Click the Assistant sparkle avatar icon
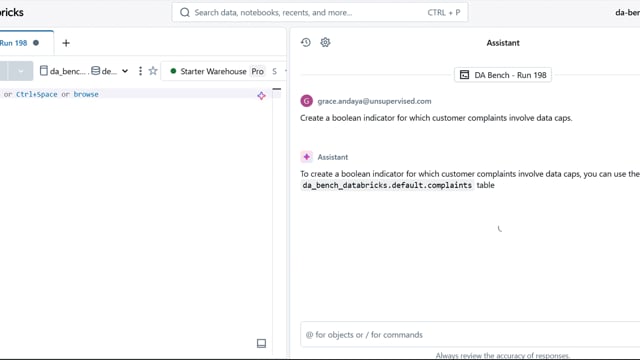Viewport: 640px width, 360px height. point(307,157)
